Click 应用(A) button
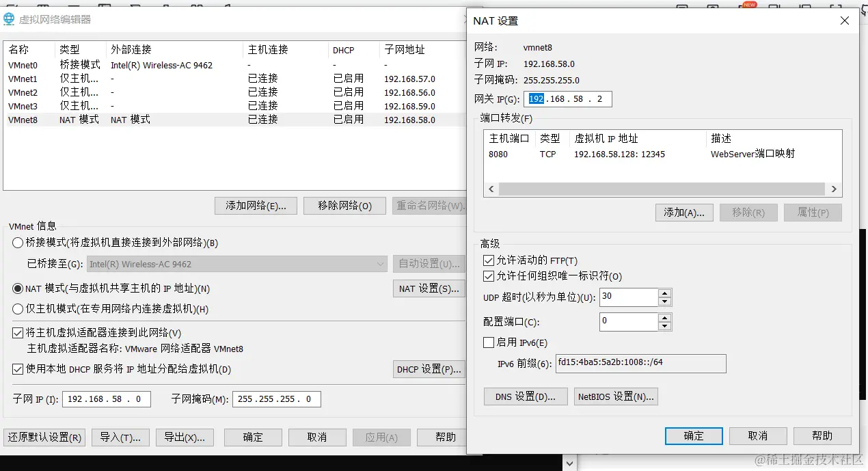The image size is (868, 471). point(381,438)
